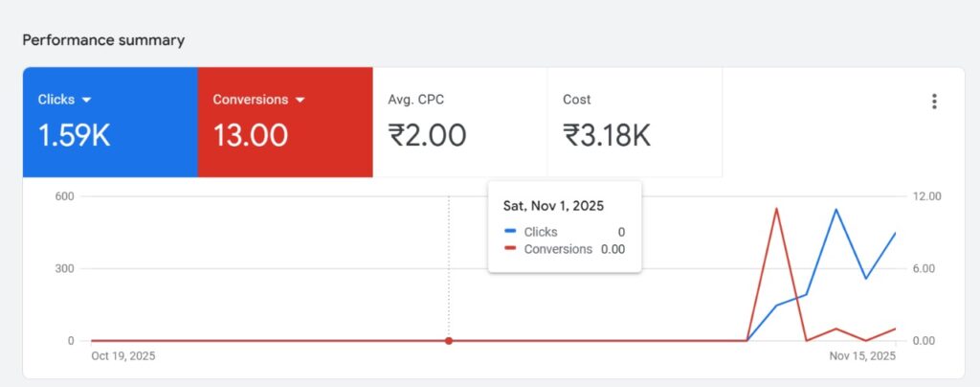The width and height of the screenshot is (980, 387).
Task: Click the 300 left axis label
Action: pos(64,268)
